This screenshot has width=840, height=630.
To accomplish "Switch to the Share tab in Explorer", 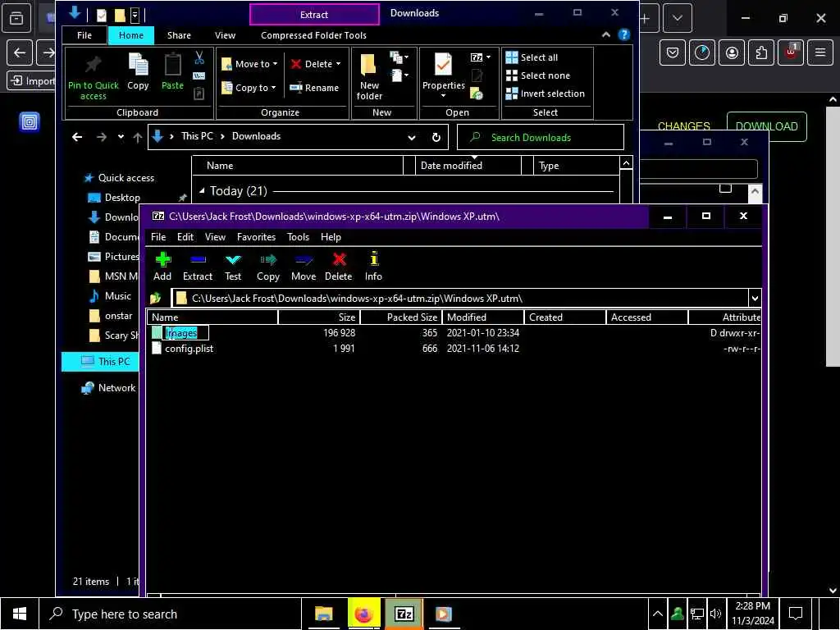I will (x=179, y=35).
